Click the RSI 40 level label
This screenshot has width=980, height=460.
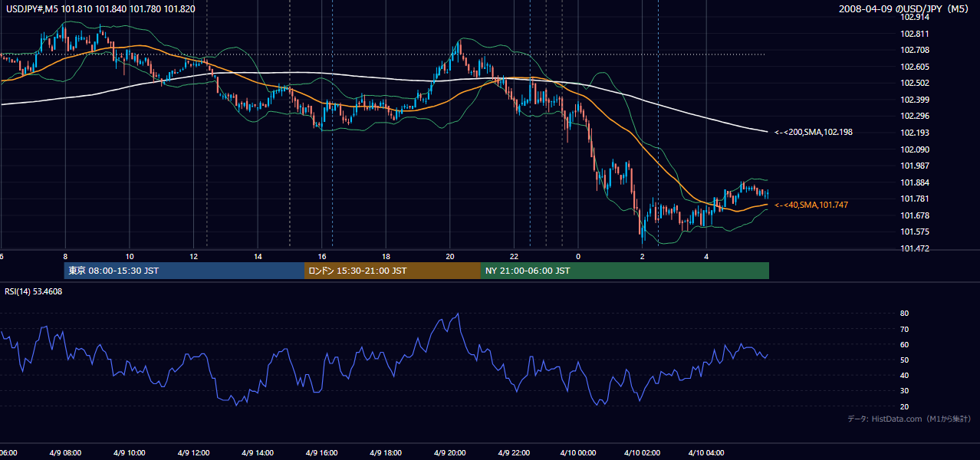[905, 375]
